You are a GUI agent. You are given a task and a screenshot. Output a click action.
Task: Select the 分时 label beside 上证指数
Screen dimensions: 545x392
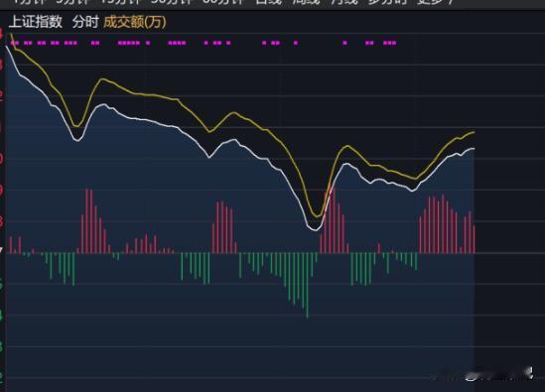[x=85, y=22]
